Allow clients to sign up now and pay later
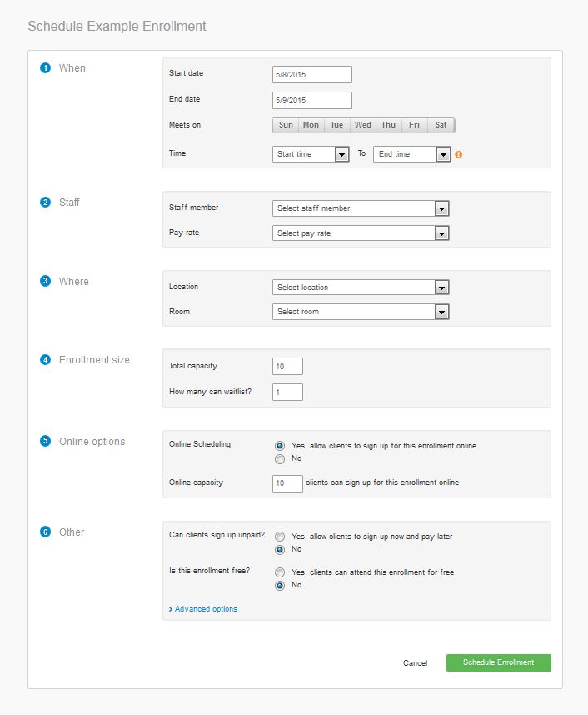Screen dimensions: 588x715 point(279,536)
